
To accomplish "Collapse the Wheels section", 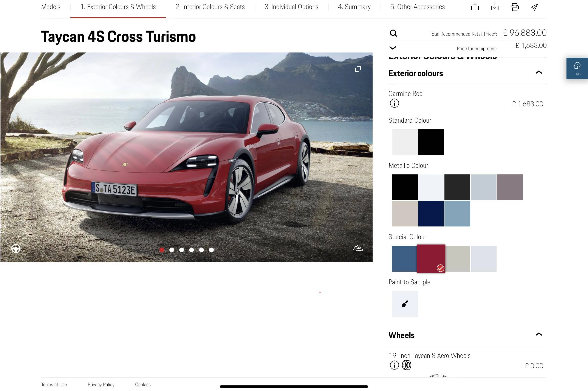I will (x=539, y=334).
